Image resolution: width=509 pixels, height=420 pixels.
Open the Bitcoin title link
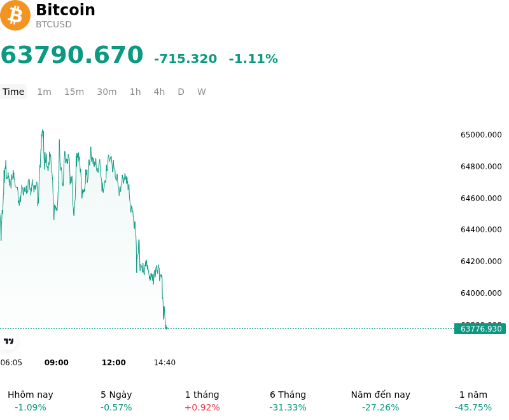pyautogui.click(x=66, y=10)
